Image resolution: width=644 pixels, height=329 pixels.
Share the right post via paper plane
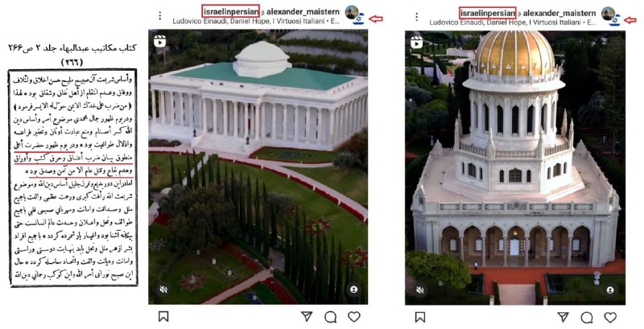(x=563, y=317)
